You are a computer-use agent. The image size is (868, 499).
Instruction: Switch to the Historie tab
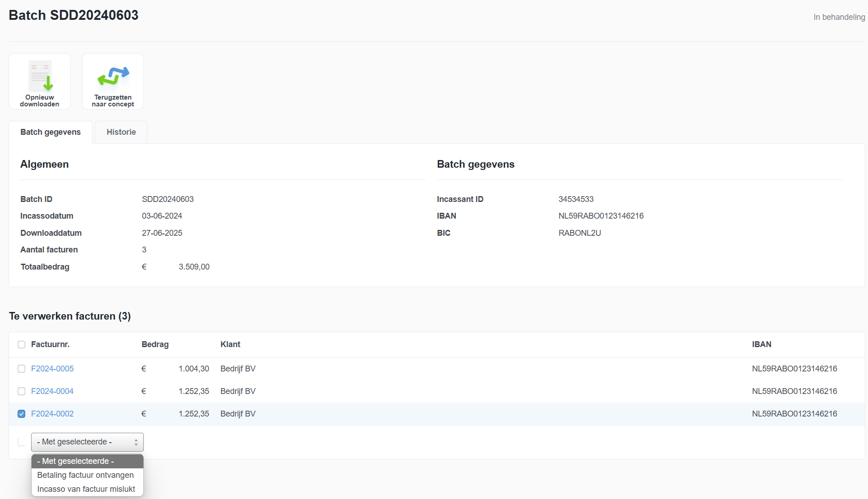(x=121, y=132)
